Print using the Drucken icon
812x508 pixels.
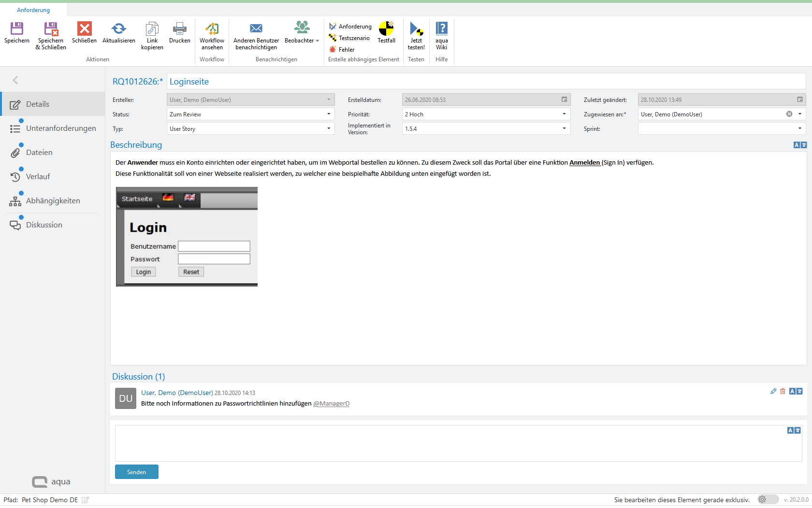coord(179,29)
